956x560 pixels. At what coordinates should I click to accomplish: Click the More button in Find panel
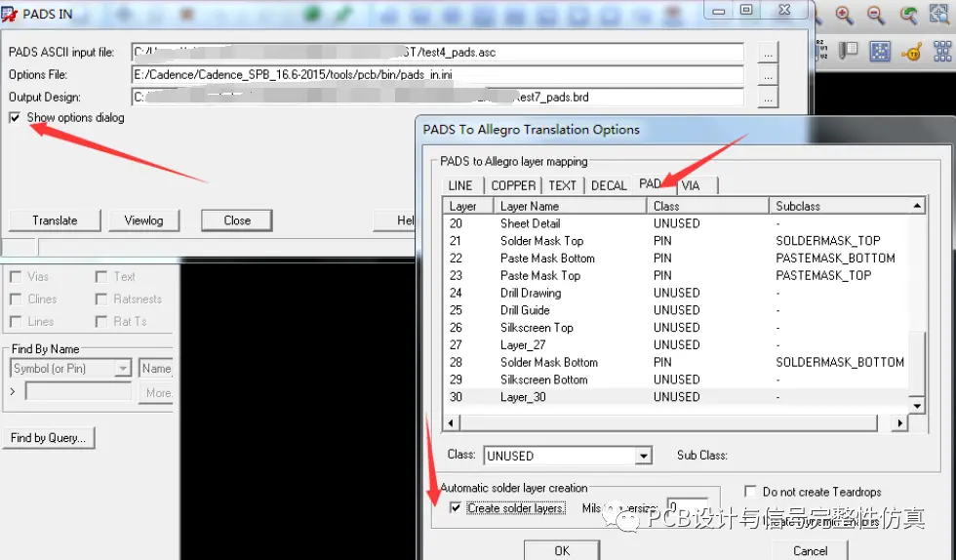coord(157,393)
